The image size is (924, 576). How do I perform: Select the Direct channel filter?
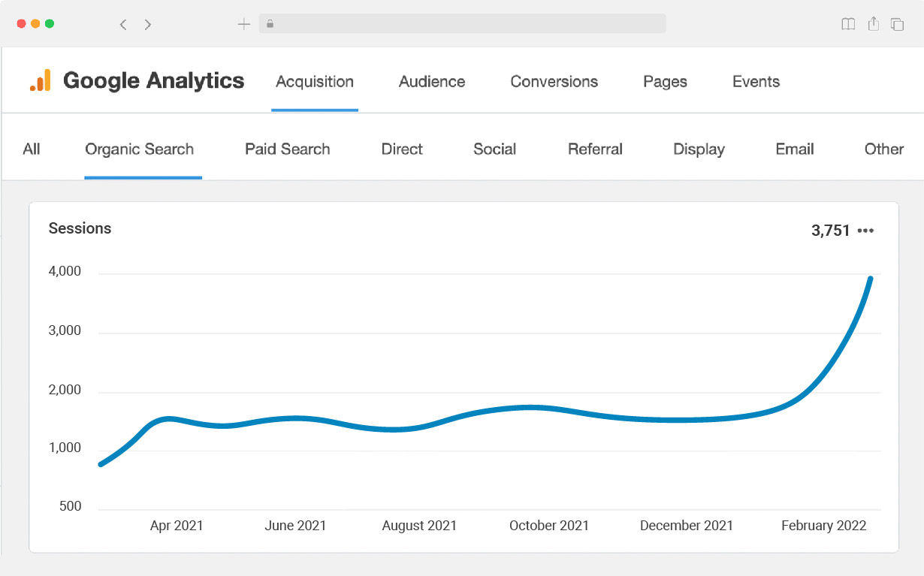point(402,149)
